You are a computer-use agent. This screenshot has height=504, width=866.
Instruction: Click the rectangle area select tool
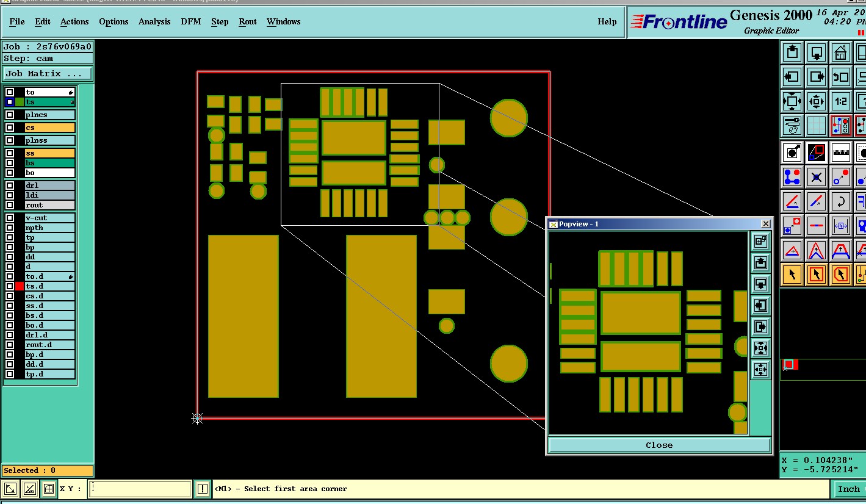click(x=817, y=274)
